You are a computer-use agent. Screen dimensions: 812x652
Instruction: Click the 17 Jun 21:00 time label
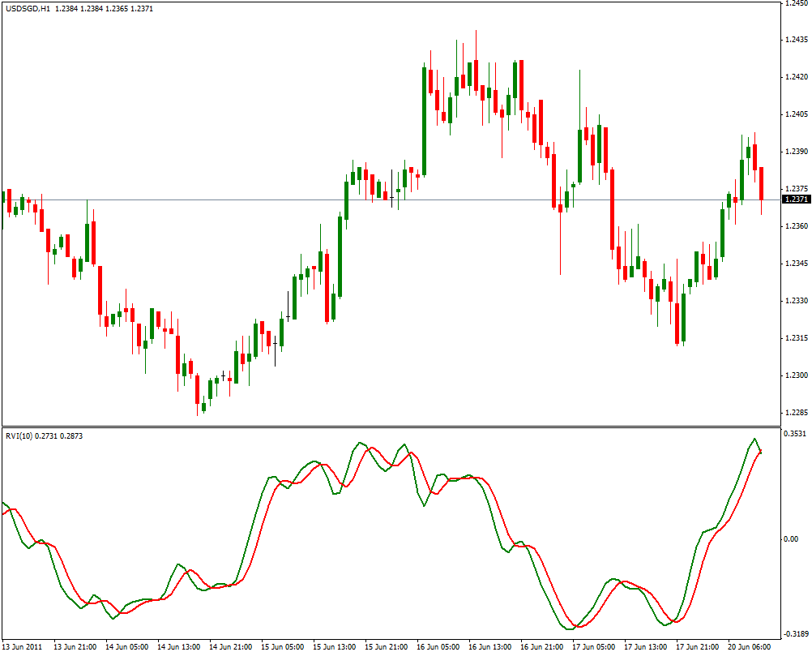click(x=697, y=646)
